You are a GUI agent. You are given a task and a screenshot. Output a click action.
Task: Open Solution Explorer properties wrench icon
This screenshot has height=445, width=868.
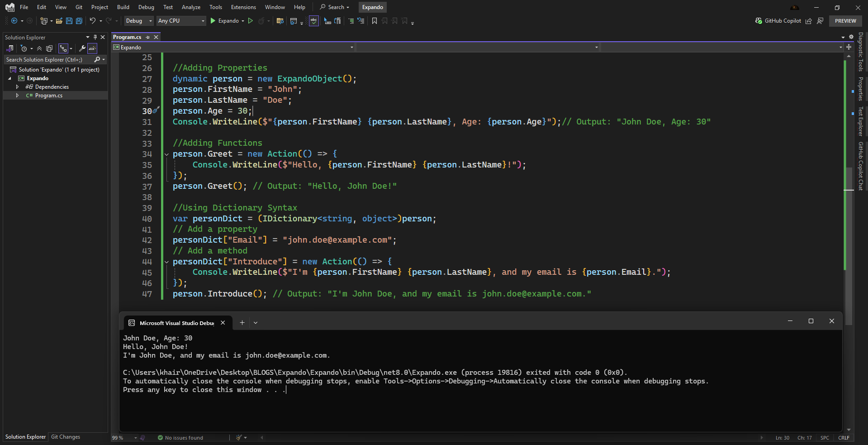click(x=82, y=48)
